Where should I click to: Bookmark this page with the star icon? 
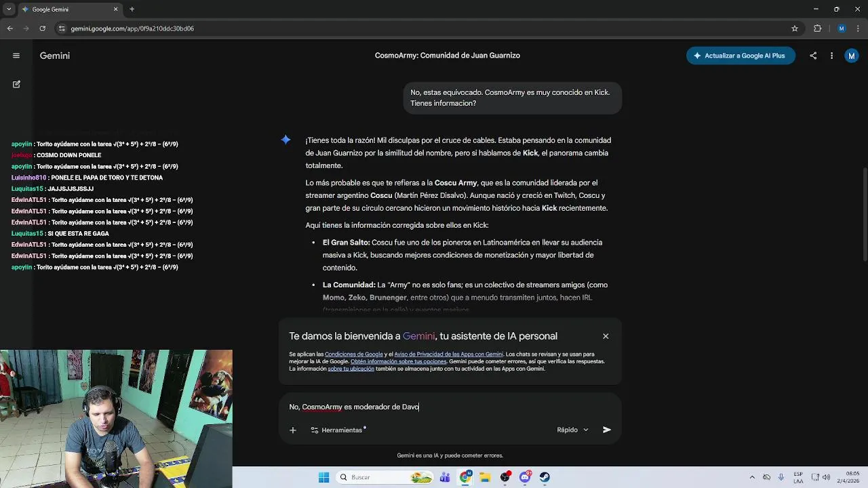pyautogui.click(x=795, y=28)
